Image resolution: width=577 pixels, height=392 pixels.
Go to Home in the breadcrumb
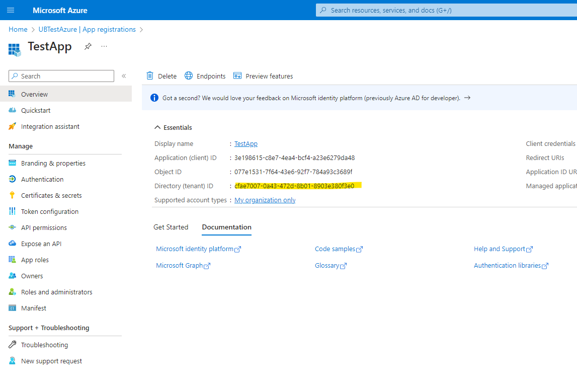click(18, 29)
